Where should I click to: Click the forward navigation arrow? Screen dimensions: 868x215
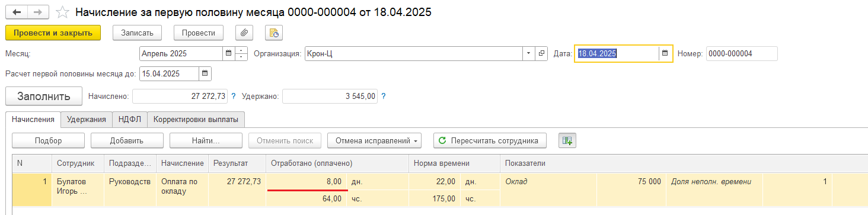pos(38,12)
